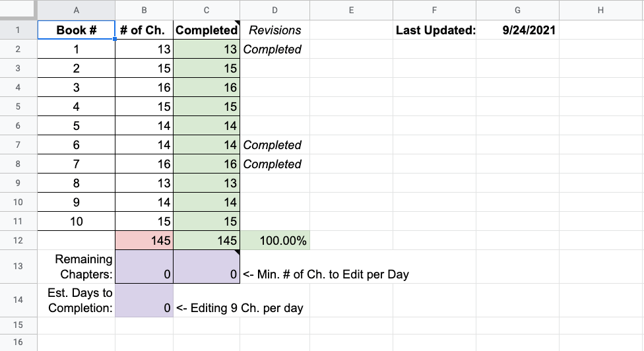Click the "# of Ch." header cell
Screen dimensions: 644x351
[x=144, y=30]
